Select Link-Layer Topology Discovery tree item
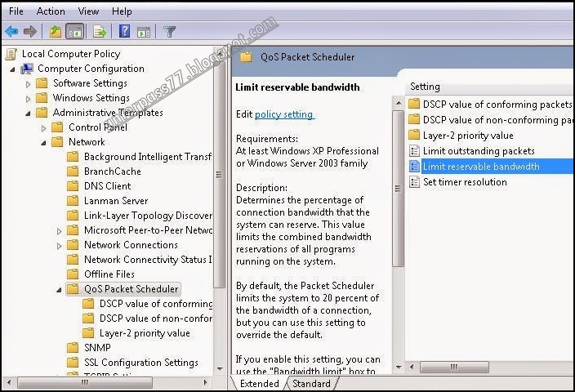Screen dimensions: 575x392 [x=148, y=216]
